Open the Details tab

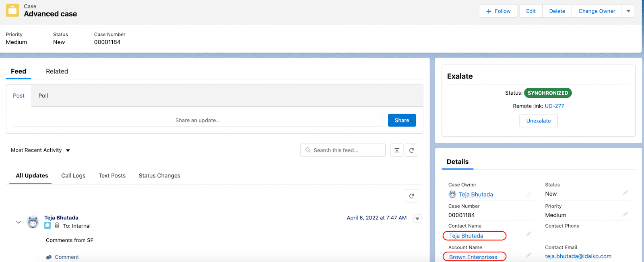(x=458, y=162)
